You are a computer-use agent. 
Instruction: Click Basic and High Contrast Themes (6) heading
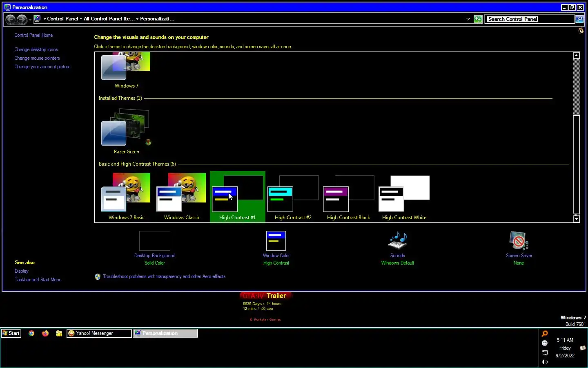[x=137, y=164]
